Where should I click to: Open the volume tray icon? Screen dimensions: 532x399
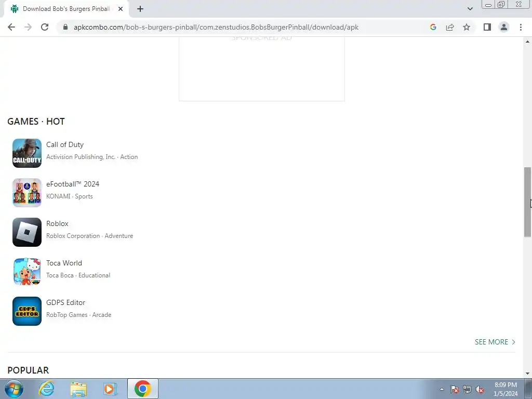[480, 389]
